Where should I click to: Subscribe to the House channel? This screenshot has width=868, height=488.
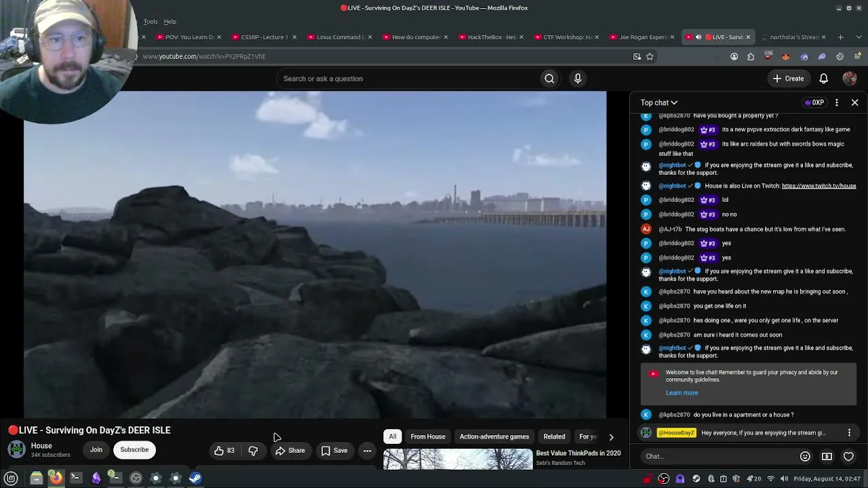(134, 450)
